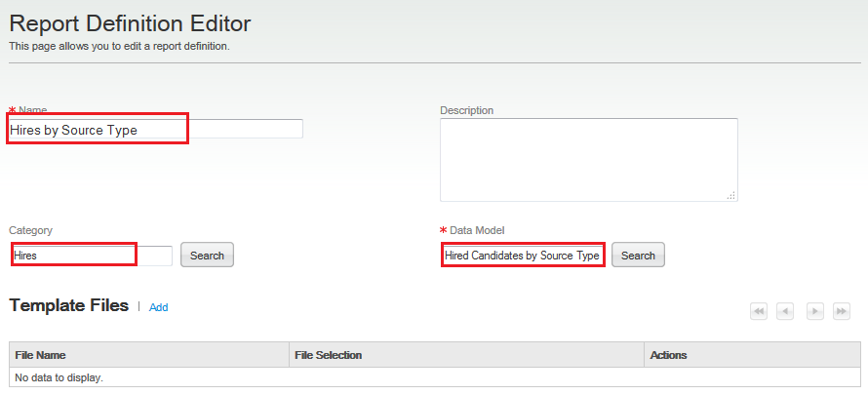The height and width of the screenshot is (395, 868).
Task: Click the No data to display row
Action: click(435, 376)
